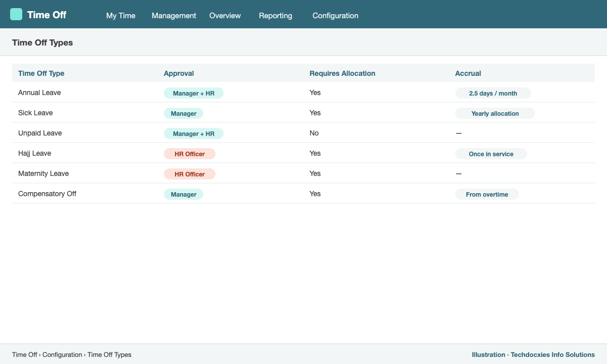Click Annual Leave's Manager + HR approval badge
The image size is (607, 364).
pyautogui.click(x=194, y=93)
